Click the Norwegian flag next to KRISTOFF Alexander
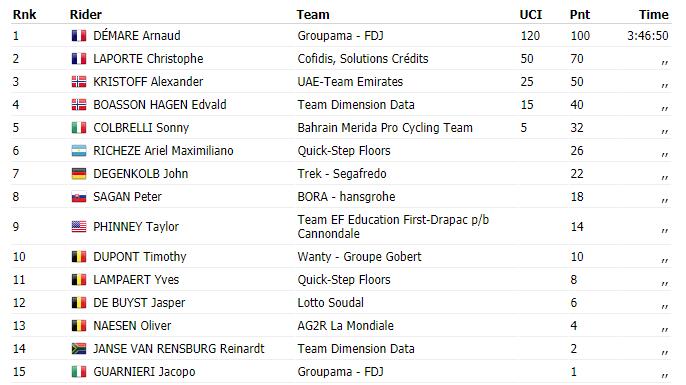Screen dimensions: 686x385 79,82
